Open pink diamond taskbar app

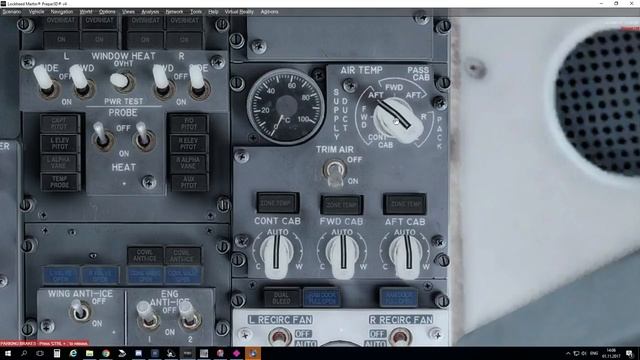pyautogui.click(x=236, y=353)
